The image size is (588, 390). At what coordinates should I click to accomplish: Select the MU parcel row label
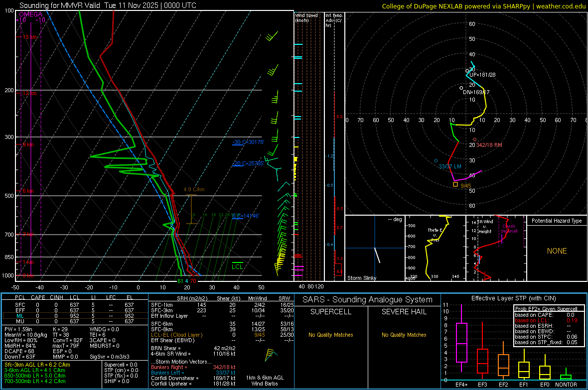pos(20,321)
